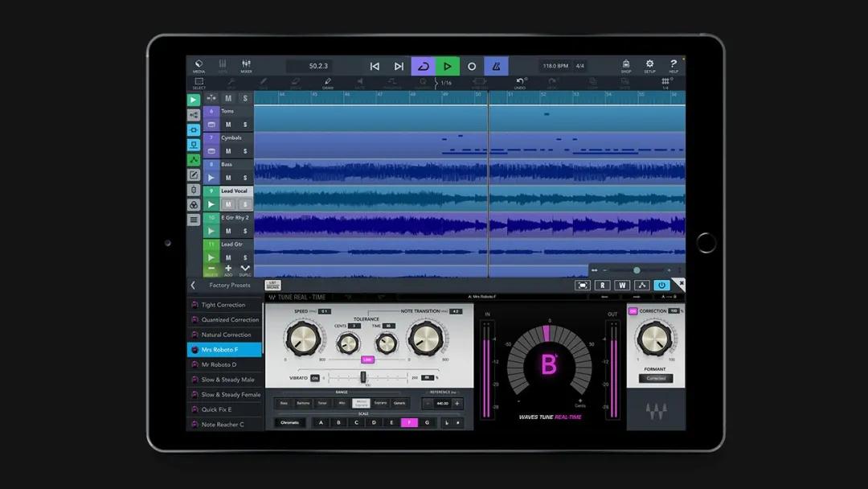The image size is (868, 489).
Task: Click the Lead Vocal track audio icon
Action: pos(211,204)
